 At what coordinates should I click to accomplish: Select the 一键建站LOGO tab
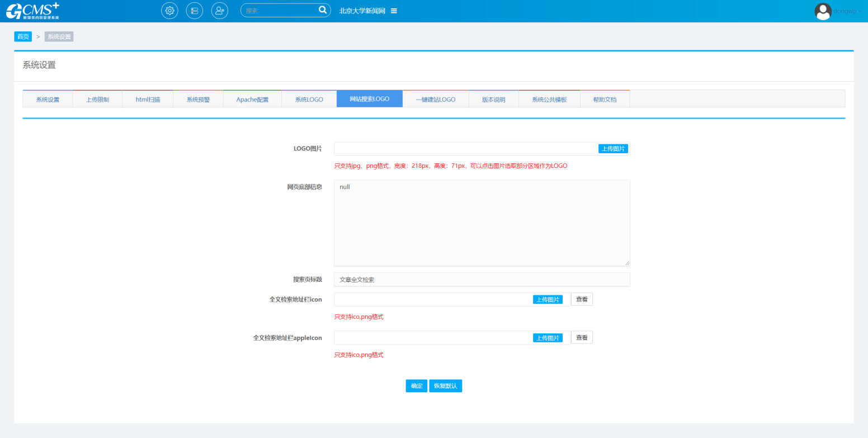tap(436, 100)
